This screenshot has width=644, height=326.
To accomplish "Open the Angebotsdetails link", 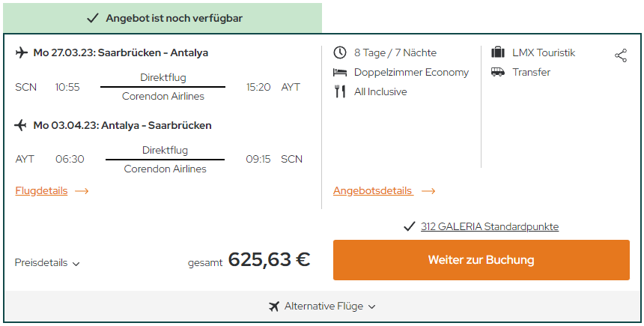I will 373,191.
